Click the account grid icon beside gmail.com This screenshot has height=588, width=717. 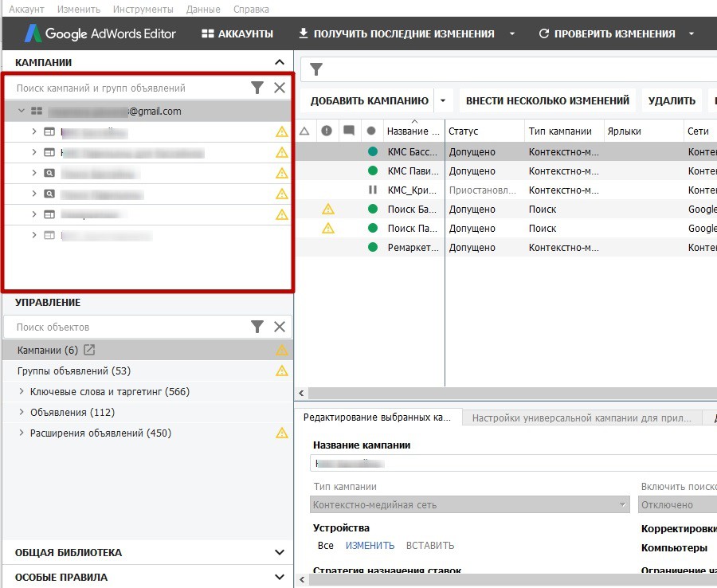(x=37, y=111)
